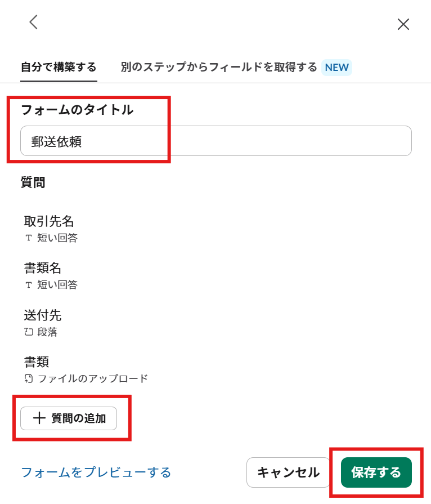Click the plus icon for adding a question
The height and width of the screenshot is (504, 431).
tap(39, 418)
